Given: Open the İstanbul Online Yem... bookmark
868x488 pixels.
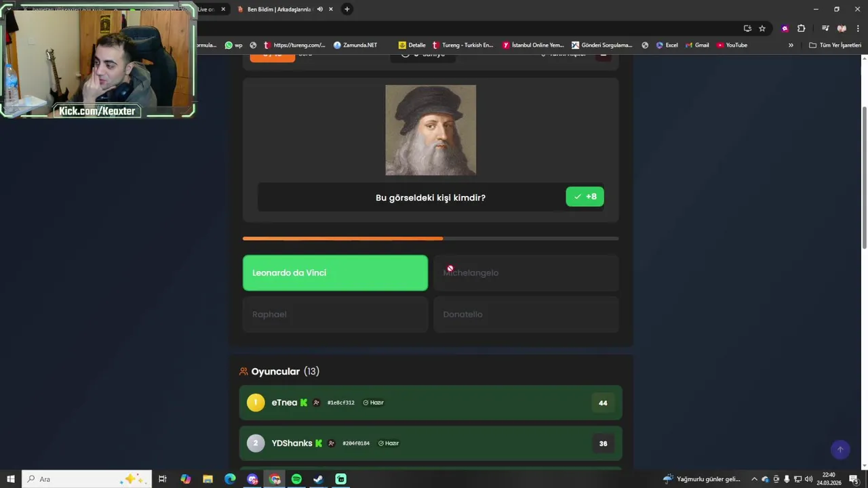Looking at the screenshot, I should 533,45.
